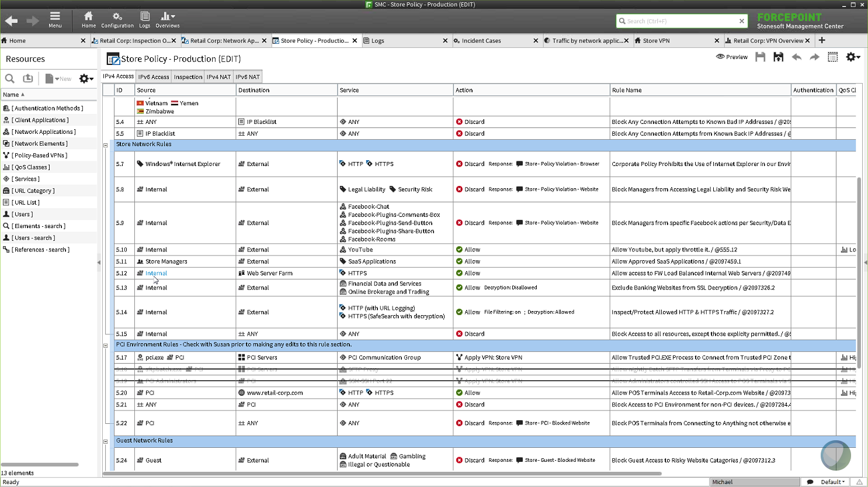This screenshot has width=868, height=487.
Task: Switch to the IPv6 Access tab
Action: [x=154, y=77]
